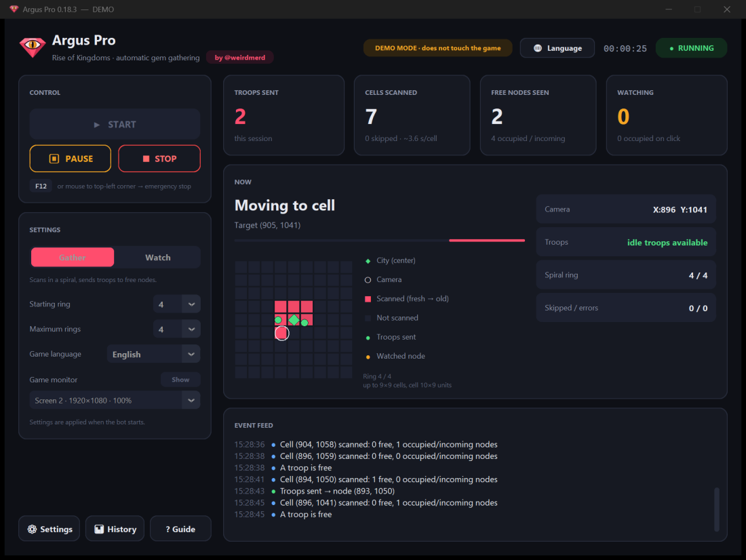Open the Language selector
The image size is (746, 560).
pos(557,48)
